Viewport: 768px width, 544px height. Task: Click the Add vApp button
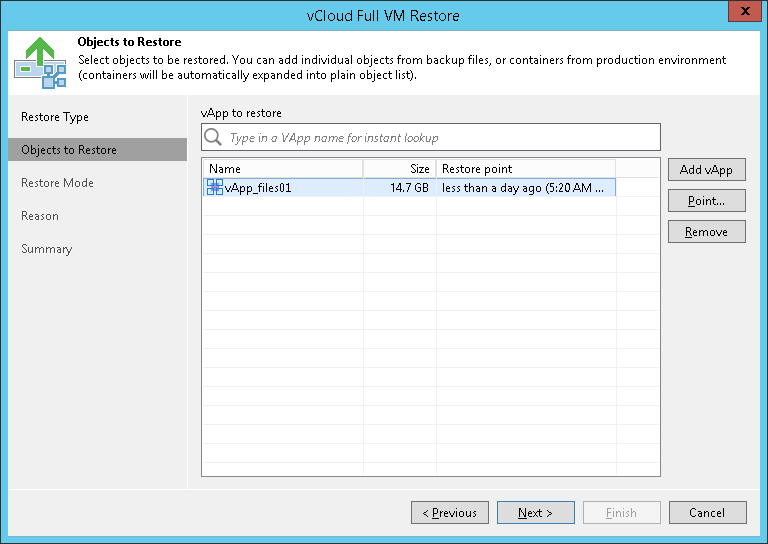click(x=706, y=170)
